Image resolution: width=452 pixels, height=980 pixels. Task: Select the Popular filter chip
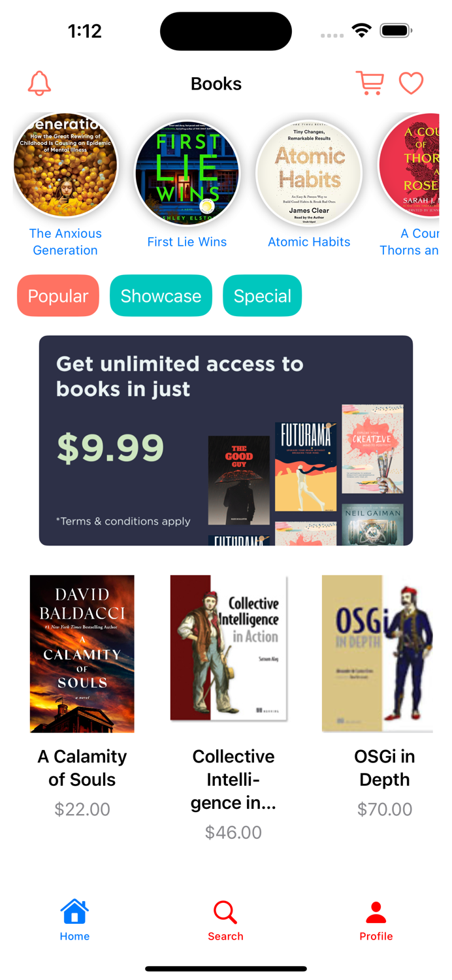click(58, 296)
